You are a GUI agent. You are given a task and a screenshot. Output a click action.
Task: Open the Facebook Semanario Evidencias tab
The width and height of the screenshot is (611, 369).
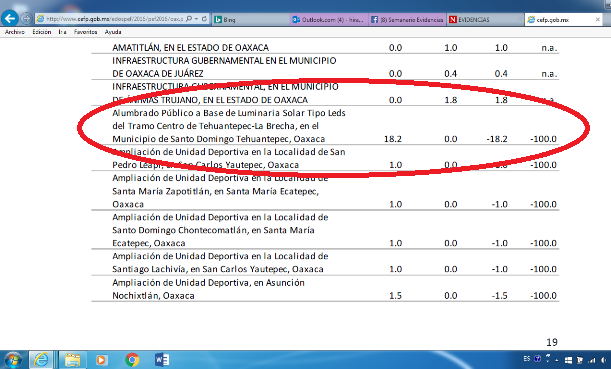pyautogui.click(x=407, y=19)
